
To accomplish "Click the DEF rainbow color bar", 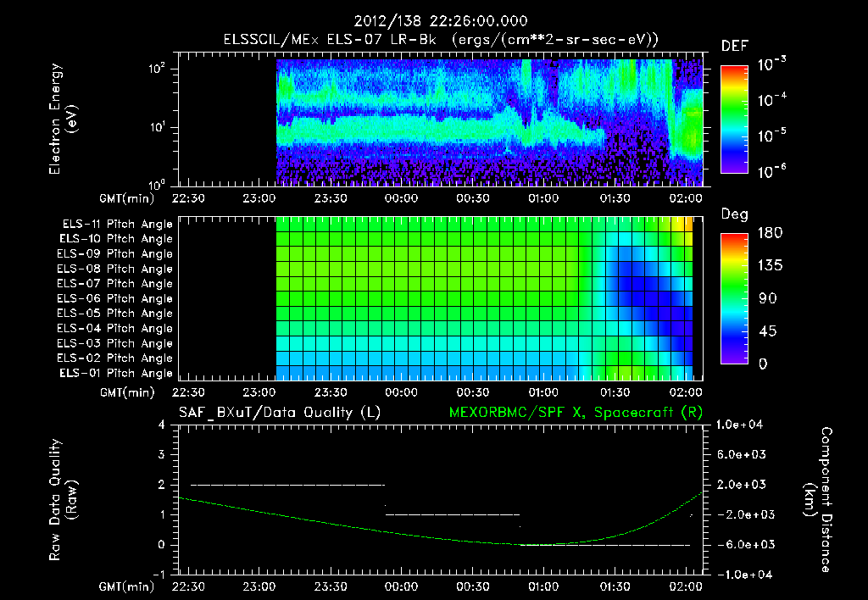I will point(735,119).
